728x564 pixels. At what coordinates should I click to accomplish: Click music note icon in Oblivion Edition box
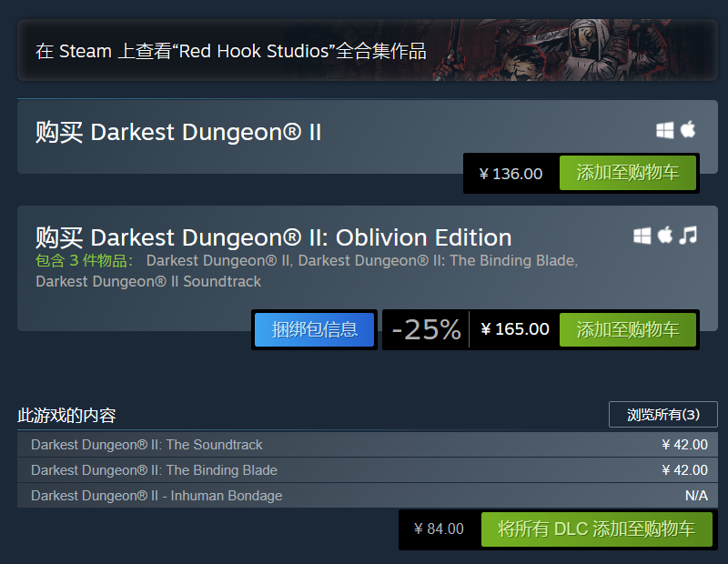688,236
